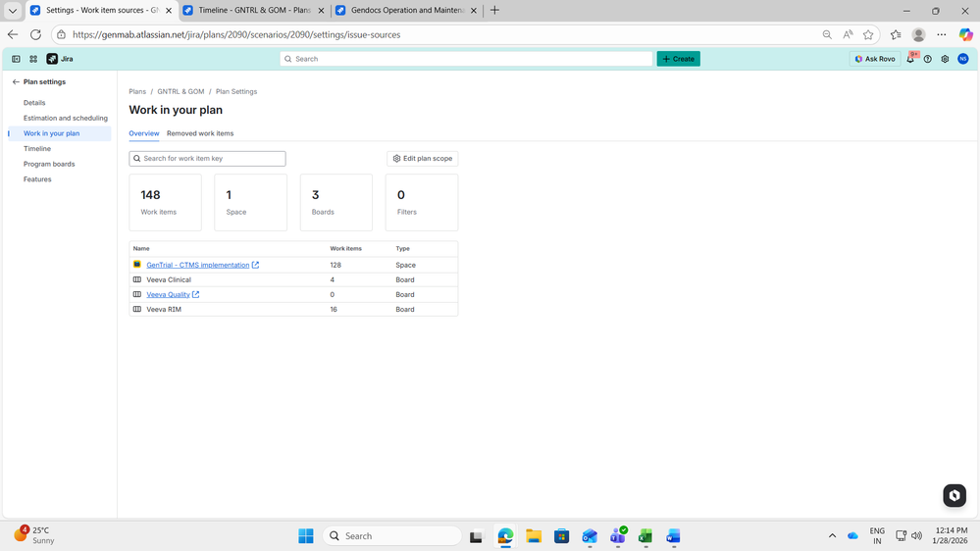980x551 pixels.
Task: Open Features settings item
Action: [37, 179]
